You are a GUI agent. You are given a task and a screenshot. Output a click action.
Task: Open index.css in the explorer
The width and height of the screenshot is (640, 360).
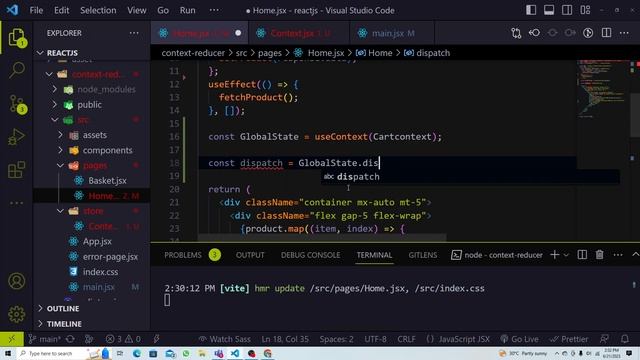(x=92, y=272)
